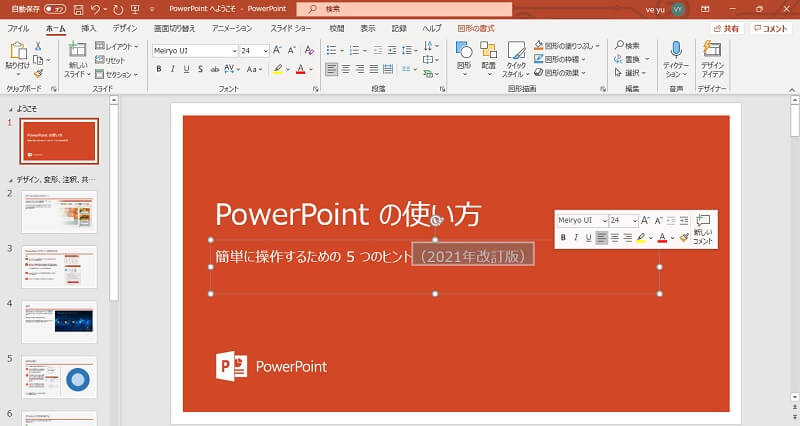Justify text using the ribbon paragraph group
Viewport: 800px width, 426px height.
point(374,69)
